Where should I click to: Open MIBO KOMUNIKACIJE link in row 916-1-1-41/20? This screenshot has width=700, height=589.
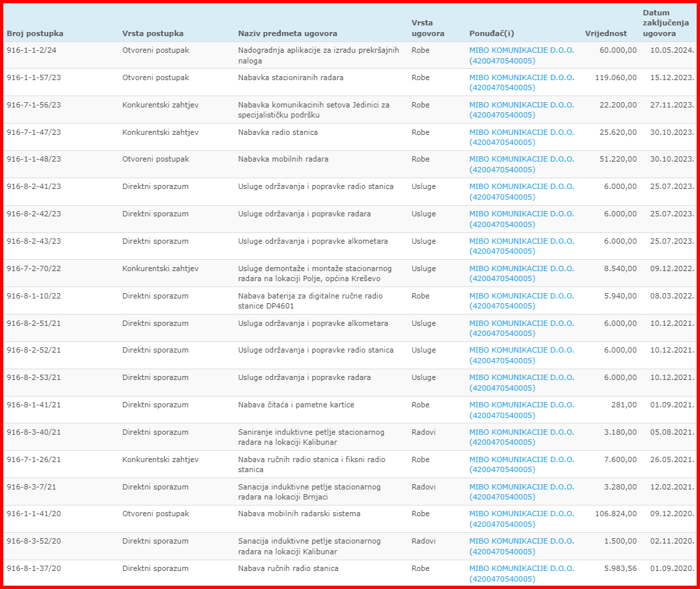point(521,519)
